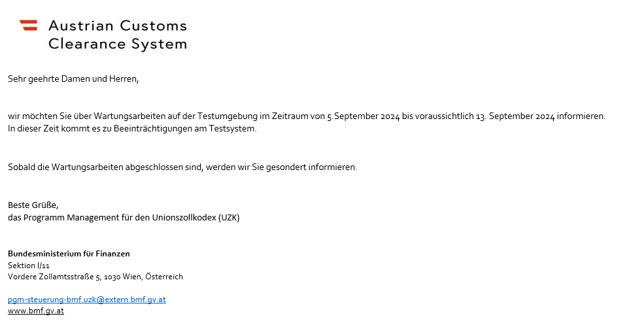Click the bold 'Bundesministerium für Finanzen' heading

coord(69,254)
